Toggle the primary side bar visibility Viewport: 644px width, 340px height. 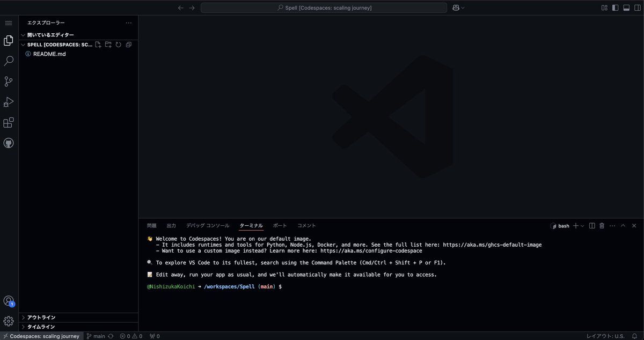click(615, 8)
